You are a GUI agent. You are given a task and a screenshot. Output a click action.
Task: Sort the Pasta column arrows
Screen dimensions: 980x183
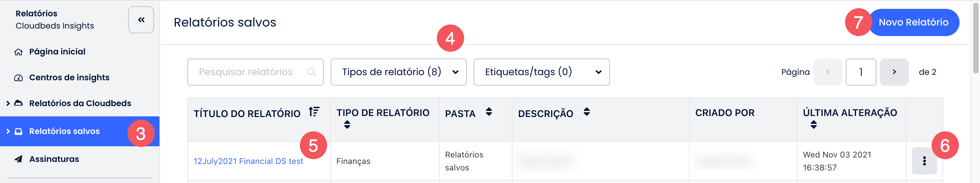coord(489,112)
